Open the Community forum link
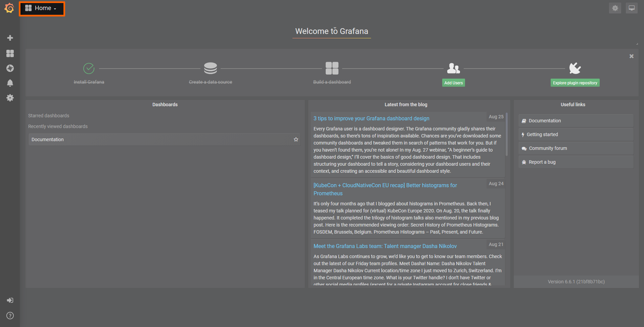This screenshot has height=327, width=644. coord(547,148)
